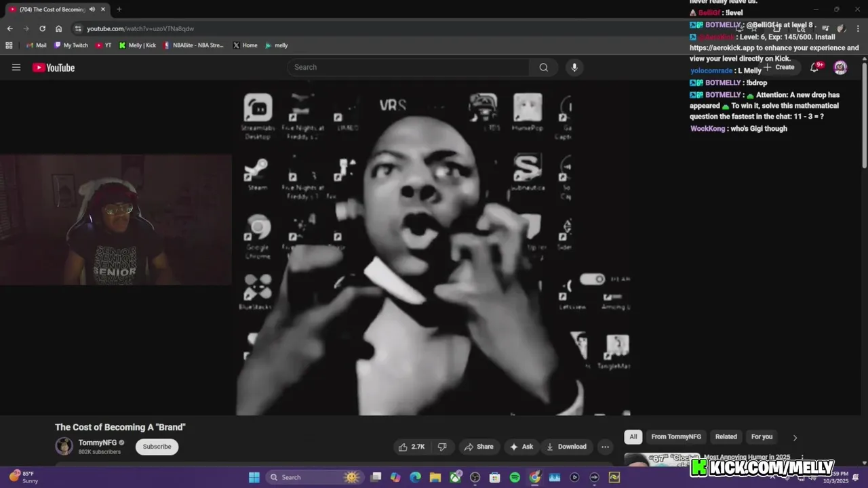The image size is (868, 488).
Task: Dislike the video with thumbs down
Action: [x=442, y=447]
